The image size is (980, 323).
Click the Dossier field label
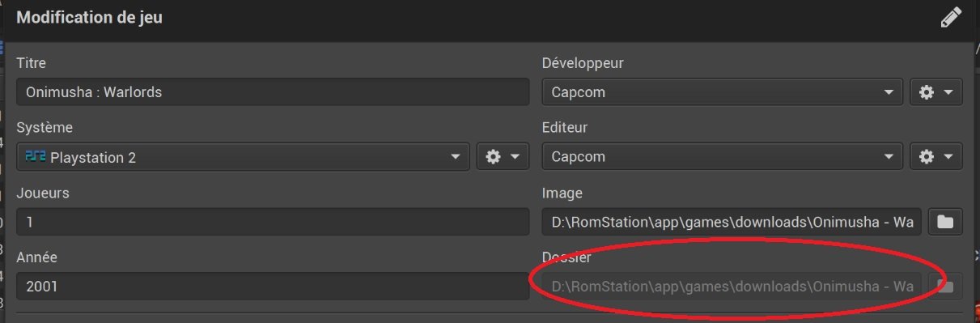coord(566,257)
